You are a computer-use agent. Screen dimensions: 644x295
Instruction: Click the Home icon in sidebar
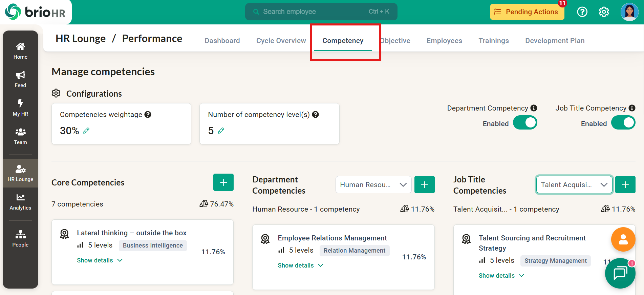click(20, 47)
